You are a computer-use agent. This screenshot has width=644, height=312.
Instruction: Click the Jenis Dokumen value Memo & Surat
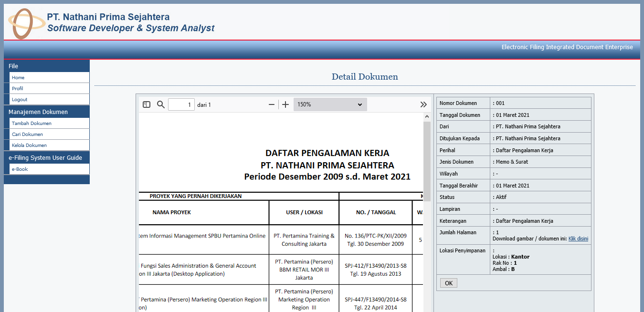[x=512, y=162]
